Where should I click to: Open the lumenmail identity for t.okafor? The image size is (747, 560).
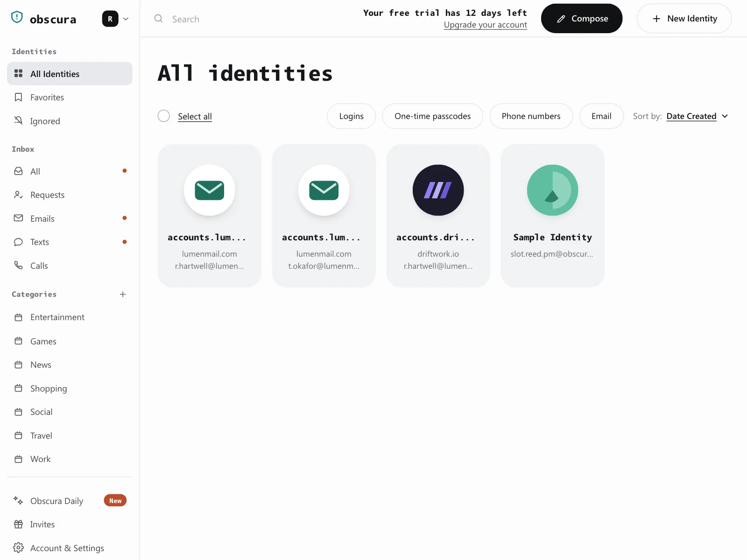[324, 216]
